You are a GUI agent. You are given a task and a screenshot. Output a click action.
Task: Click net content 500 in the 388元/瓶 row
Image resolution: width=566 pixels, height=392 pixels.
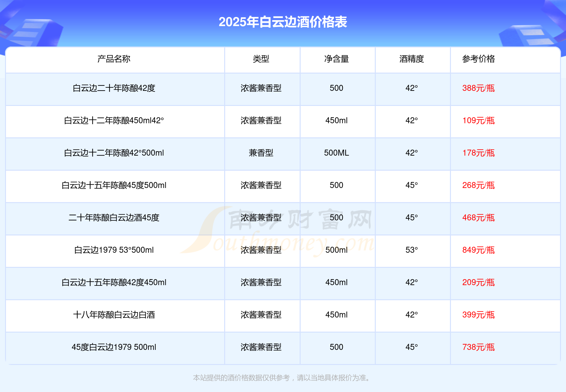click(x=336, y=88)
